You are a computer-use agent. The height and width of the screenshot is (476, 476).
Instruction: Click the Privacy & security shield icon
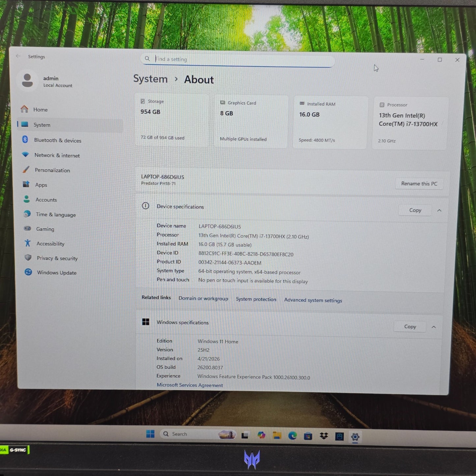(x=28, y=258)
